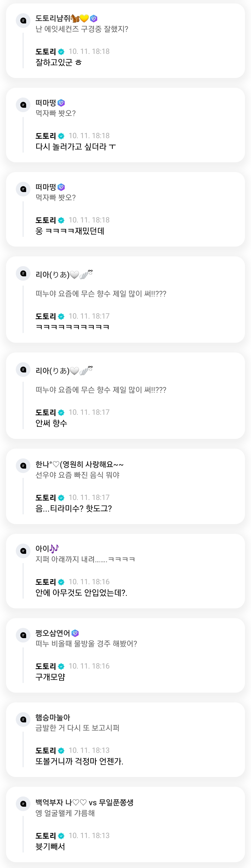Click verified checkmark above reply 잘하고있군 ㅎ
Viewport: 251px width, 868px height.
[x=61, y=52]
